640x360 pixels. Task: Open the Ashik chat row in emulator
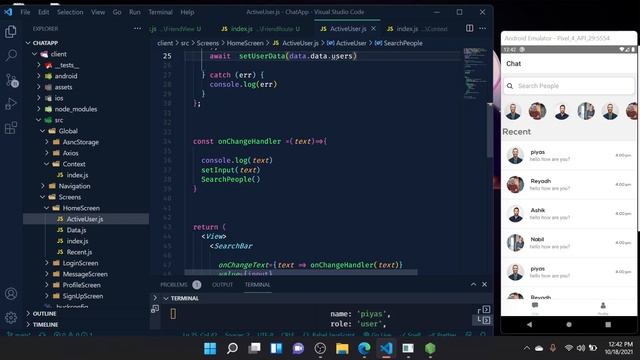point(569,213)
